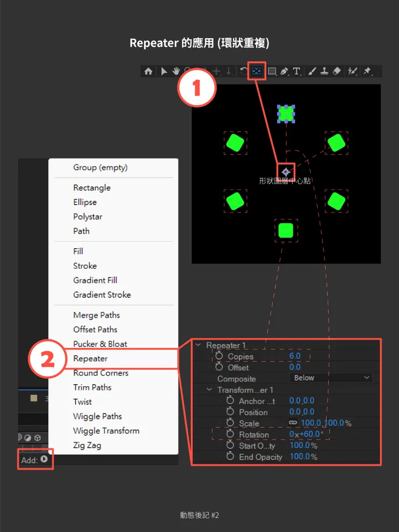Click the Position value 0.0,0.0
Screen dimensions: 399x532
(302, 412)
